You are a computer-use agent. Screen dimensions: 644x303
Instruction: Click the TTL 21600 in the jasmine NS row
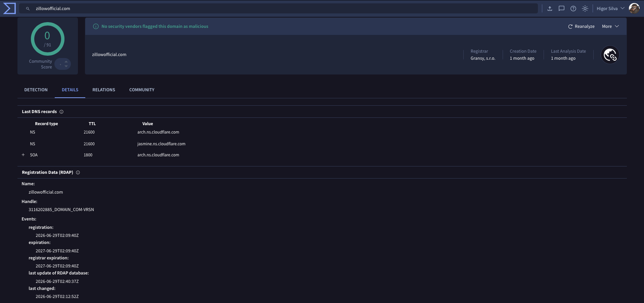click(x=89, y=144)
